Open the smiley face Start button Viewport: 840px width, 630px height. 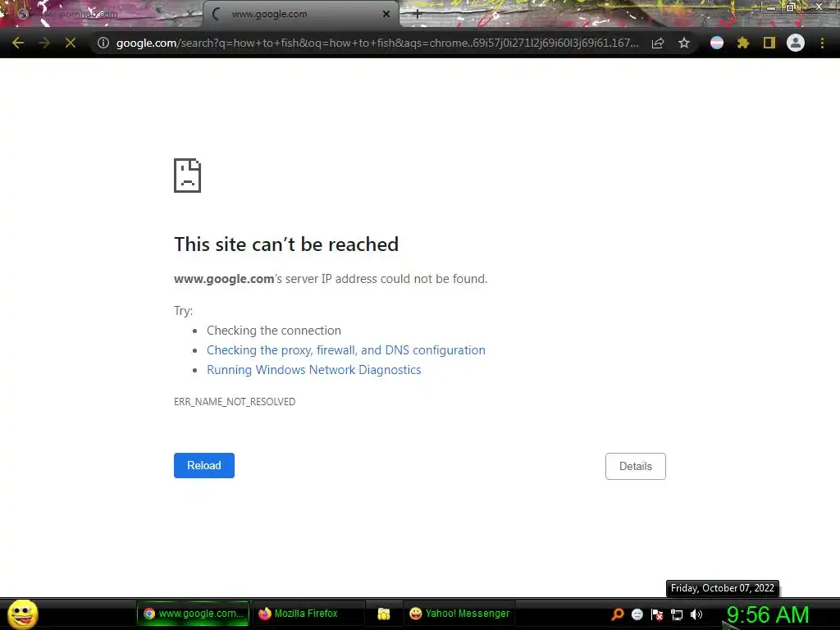point(22,614)
